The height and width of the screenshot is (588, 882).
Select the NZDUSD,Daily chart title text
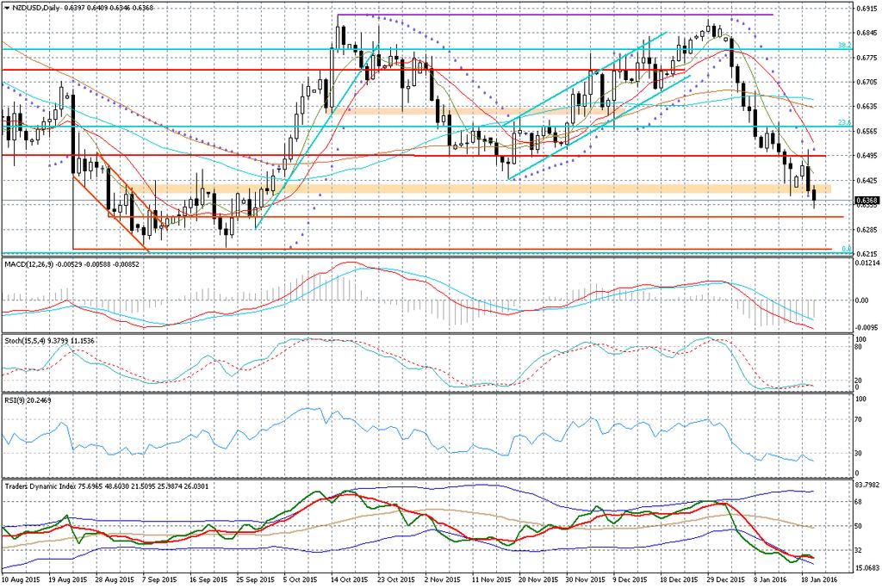34,8
